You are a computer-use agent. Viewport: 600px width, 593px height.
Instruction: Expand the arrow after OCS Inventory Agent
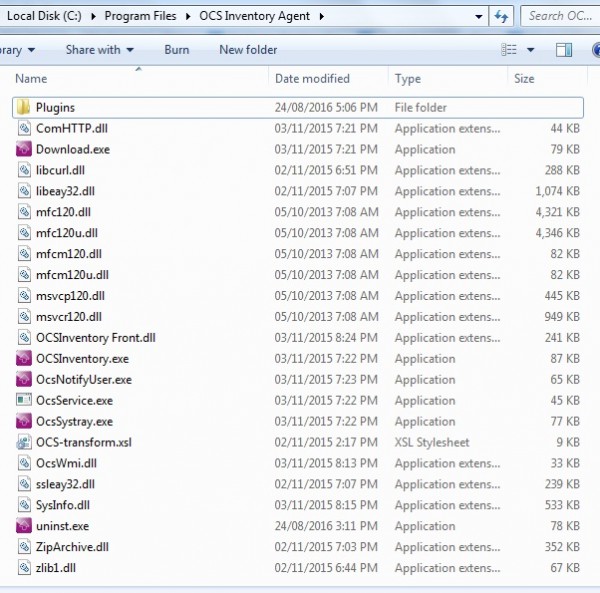(321, 16)
